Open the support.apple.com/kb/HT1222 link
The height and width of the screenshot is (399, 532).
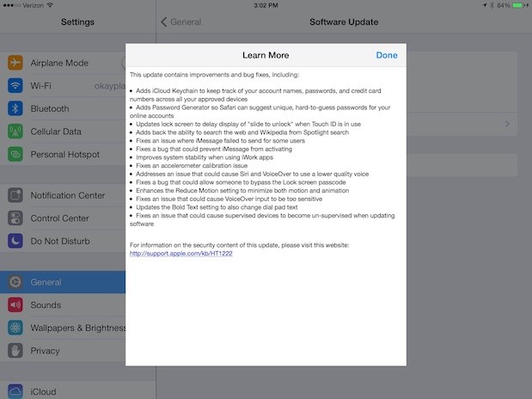[x=181, y=254]
